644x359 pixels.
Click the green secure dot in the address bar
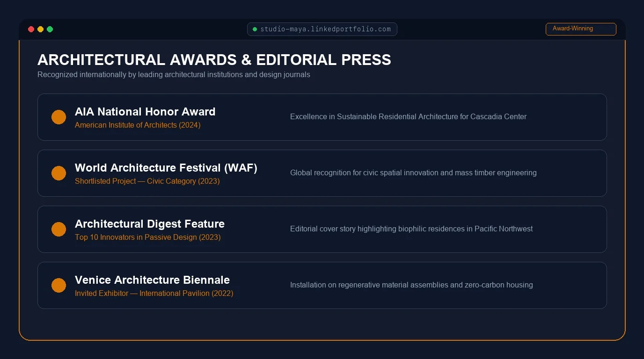[x=255, y=29]
